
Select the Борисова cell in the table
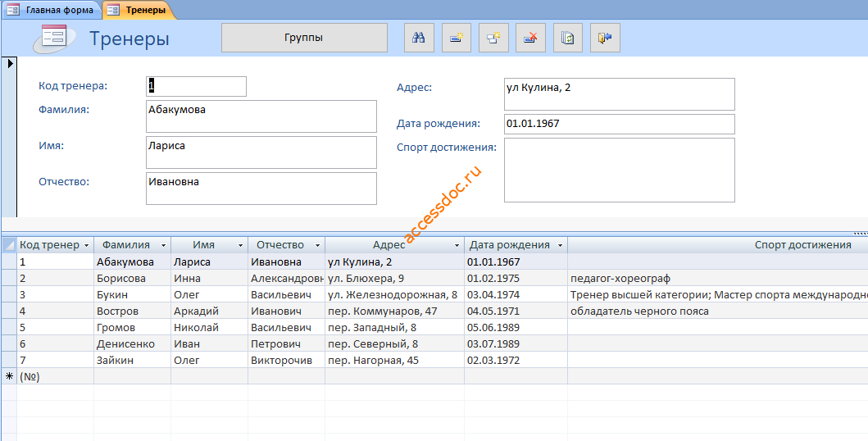click(132, 279)
